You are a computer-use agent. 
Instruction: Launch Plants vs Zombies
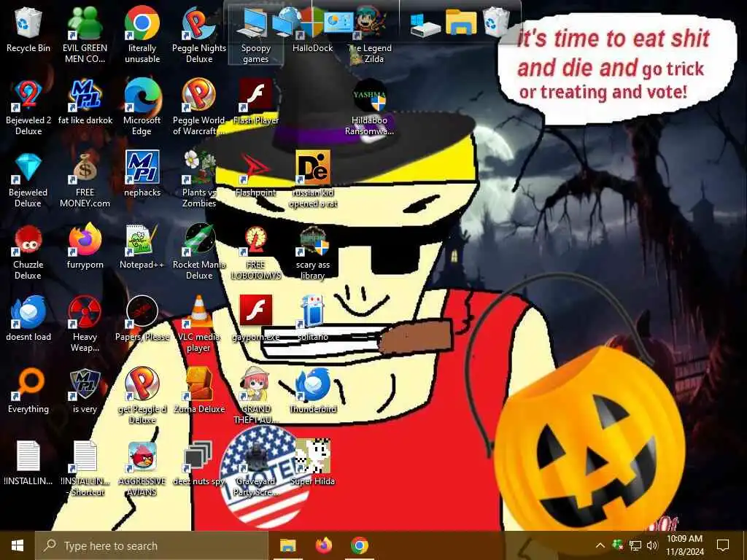(199, 179)
